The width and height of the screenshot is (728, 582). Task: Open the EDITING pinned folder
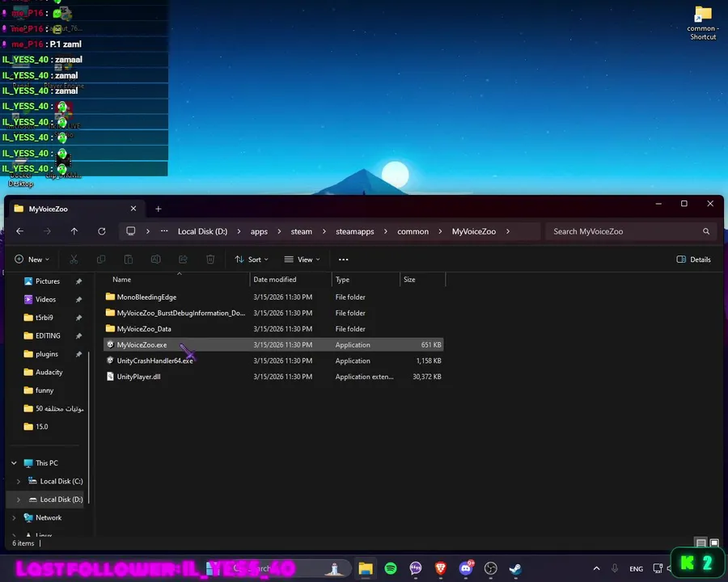click(x=48, y=335)
